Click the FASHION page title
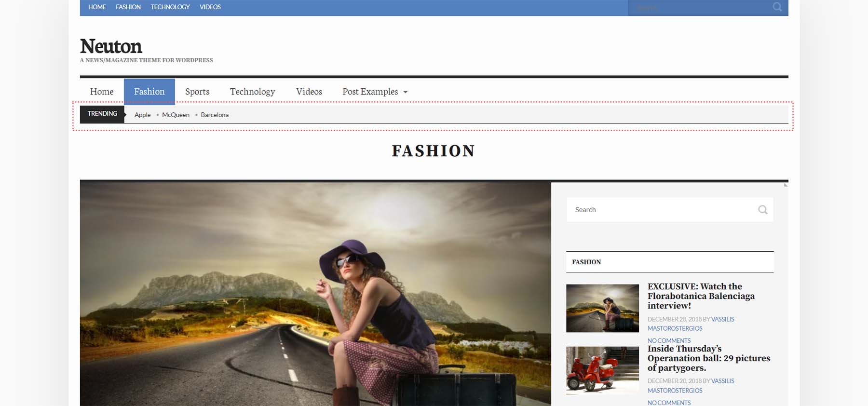Viewport: 868px width, 406px height. 433,151
